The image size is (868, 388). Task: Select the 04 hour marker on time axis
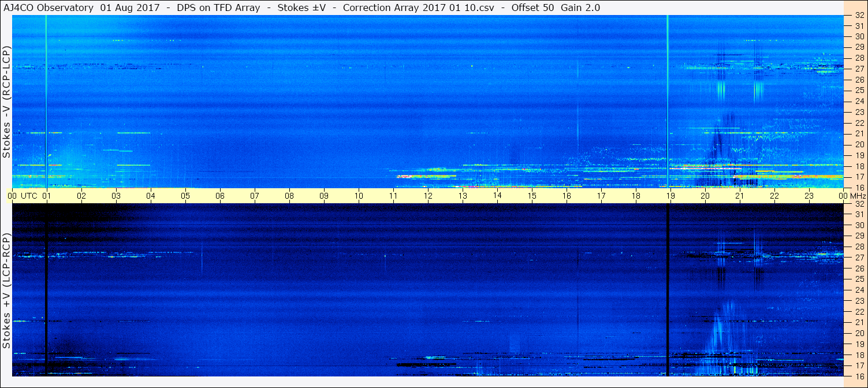click(151, 196)
